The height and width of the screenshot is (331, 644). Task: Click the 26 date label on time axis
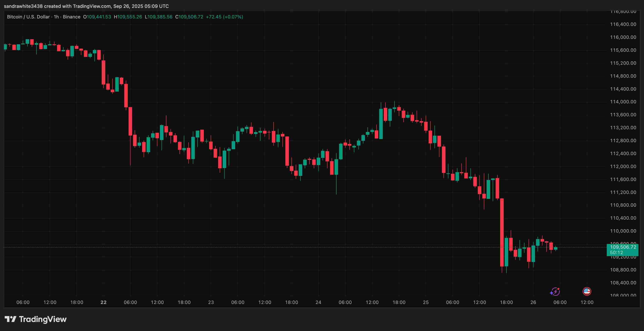pyautogui.click(x=533, y=302)
